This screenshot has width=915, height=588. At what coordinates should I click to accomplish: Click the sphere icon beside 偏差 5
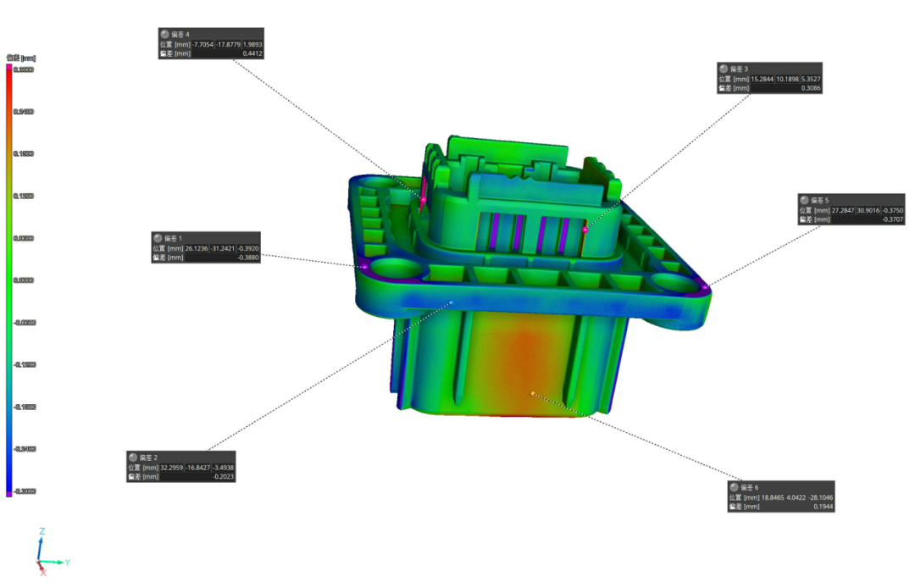tap(804, 200)
